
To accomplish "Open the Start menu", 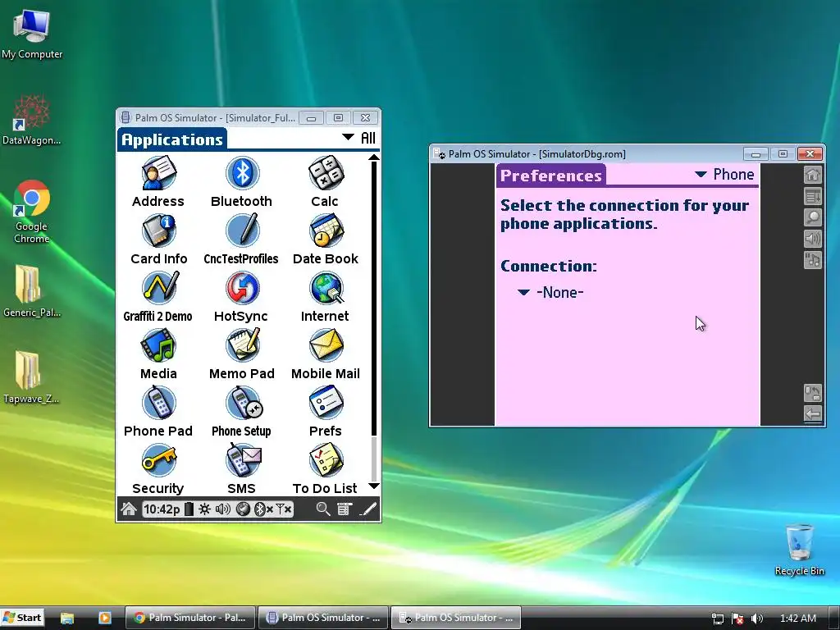I will click(22, 618).
